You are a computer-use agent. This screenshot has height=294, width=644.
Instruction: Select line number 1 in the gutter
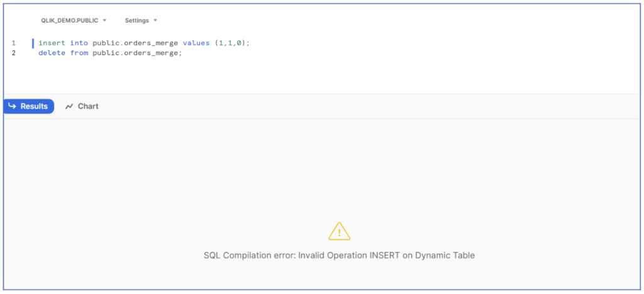point(14,43)
